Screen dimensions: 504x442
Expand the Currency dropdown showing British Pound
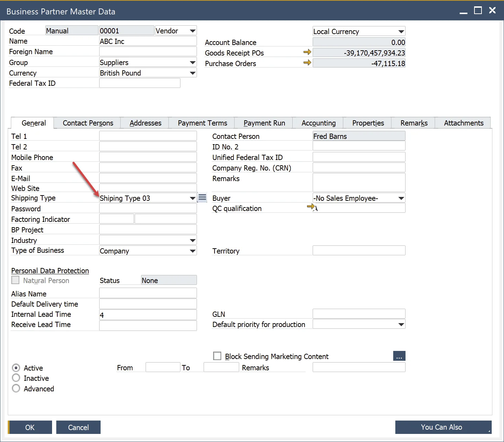point(192,73)
